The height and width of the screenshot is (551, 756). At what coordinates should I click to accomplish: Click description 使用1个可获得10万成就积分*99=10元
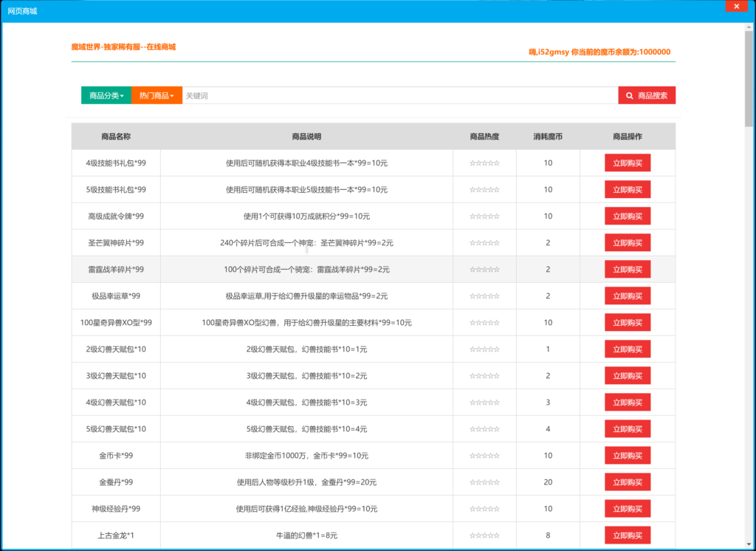[x=306, y=216]
